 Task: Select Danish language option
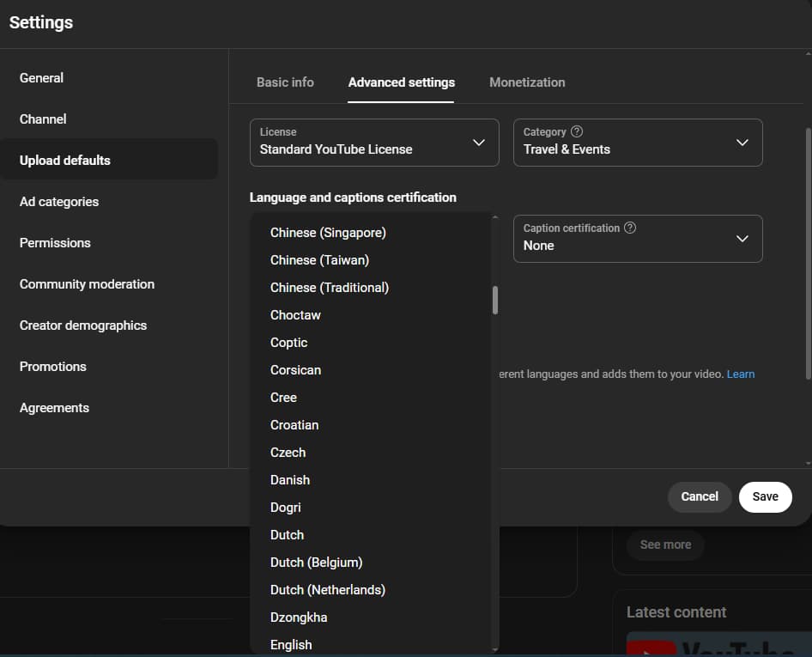coord(371,480)
